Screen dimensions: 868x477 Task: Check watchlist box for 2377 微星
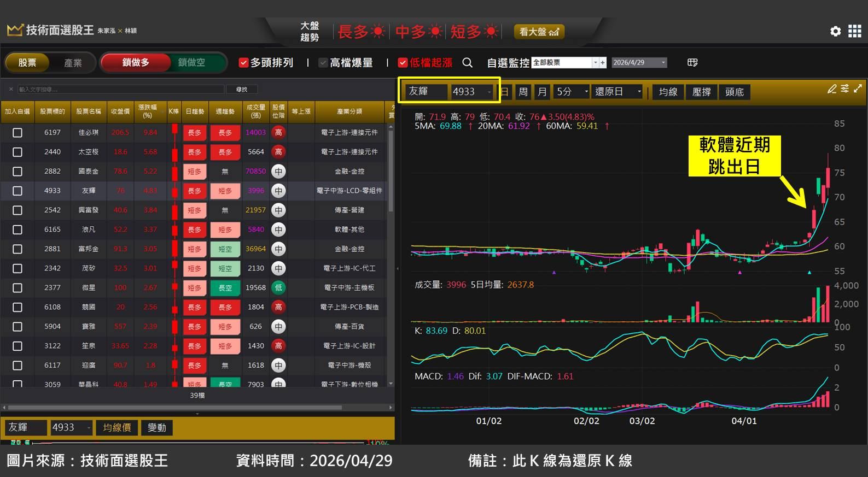pyautogui.click(x=18, y=288)
